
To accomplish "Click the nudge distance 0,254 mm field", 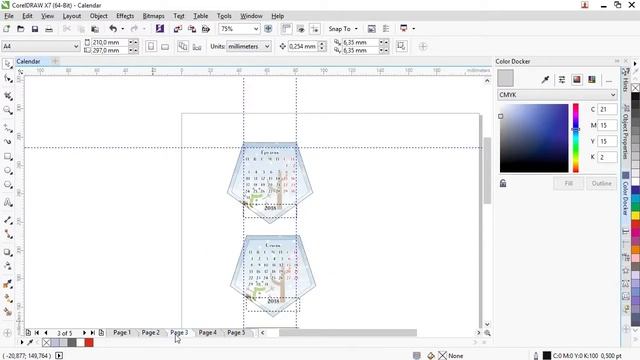I will pos(303,47).
